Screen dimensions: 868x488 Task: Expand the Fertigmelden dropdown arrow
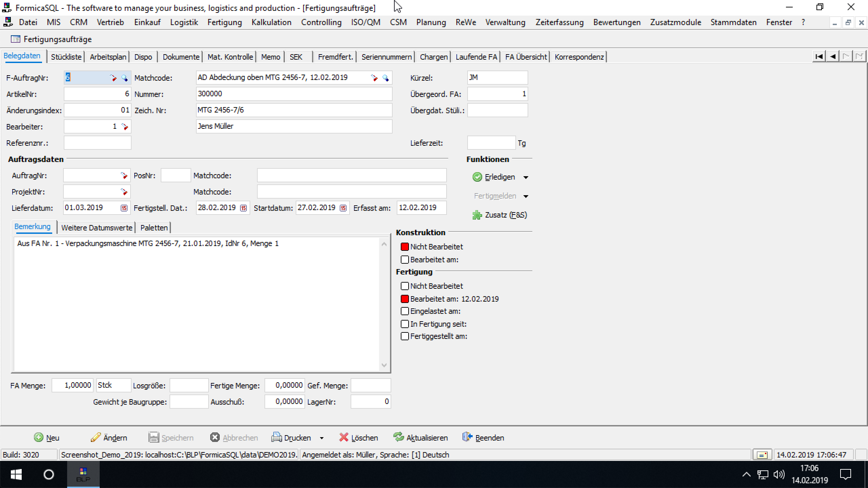(526, 196)
